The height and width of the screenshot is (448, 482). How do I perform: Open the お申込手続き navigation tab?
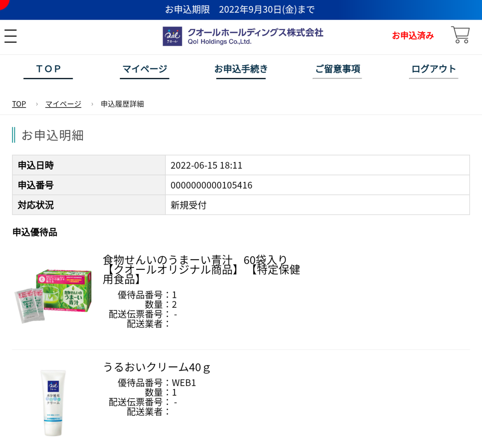(x=241, y=69)
